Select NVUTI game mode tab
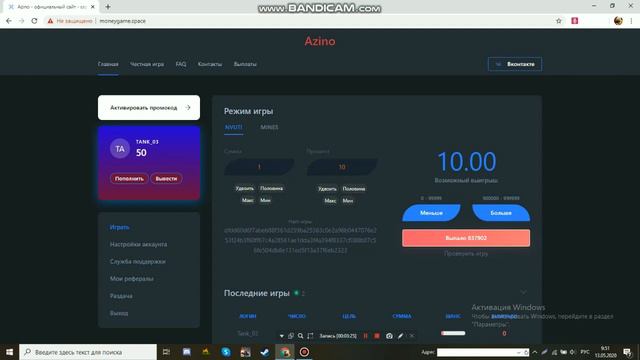Image resolution: width=640 pixels, height=360 pixels. click(233, 127)
